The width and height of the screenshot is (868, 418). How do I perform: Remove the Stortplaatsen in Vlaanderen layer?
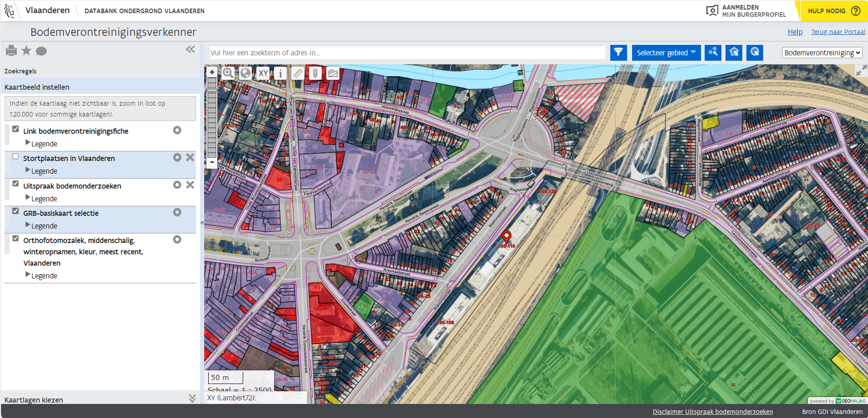[190, 157]
